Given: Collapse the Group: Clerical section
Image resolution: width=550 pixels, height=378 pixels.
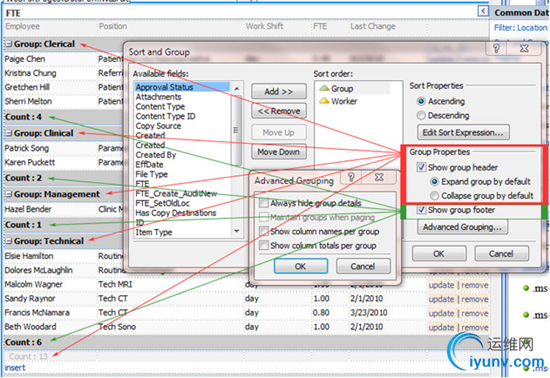Looking at the screenshot, I should point(9,44).
